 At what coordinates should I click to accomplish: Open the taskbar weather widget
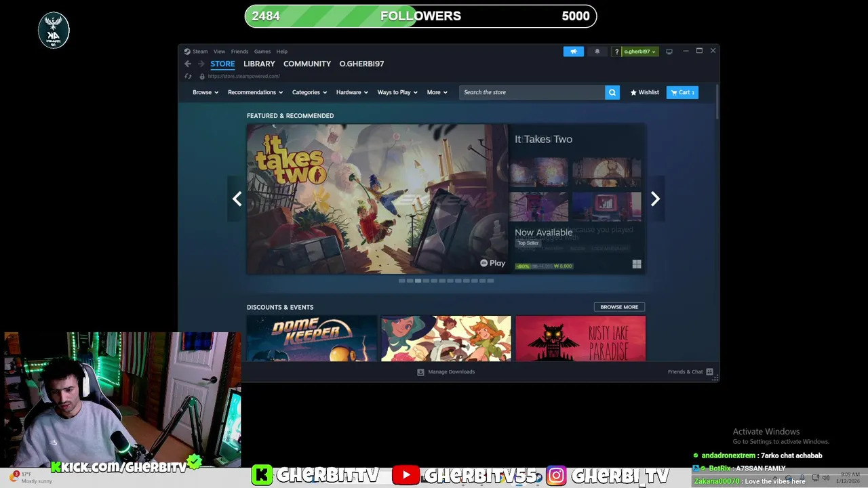tap(32, 477)
